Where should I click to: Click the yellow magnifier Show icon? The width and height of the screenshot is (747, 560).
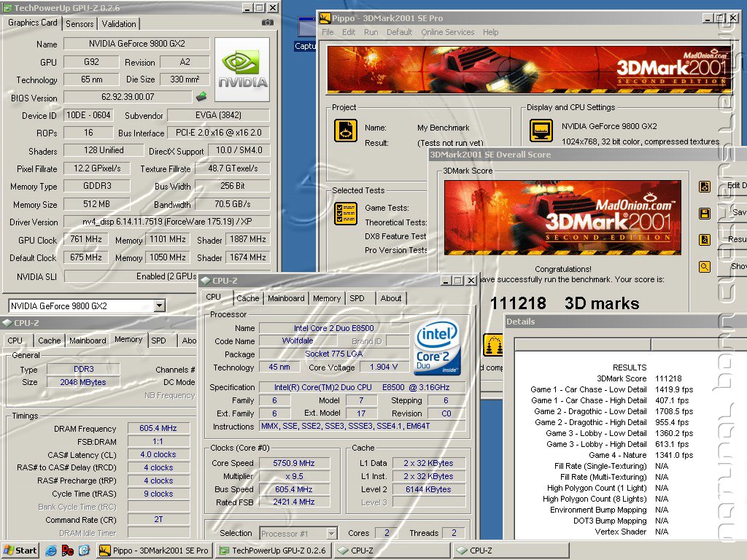(705, 267)
